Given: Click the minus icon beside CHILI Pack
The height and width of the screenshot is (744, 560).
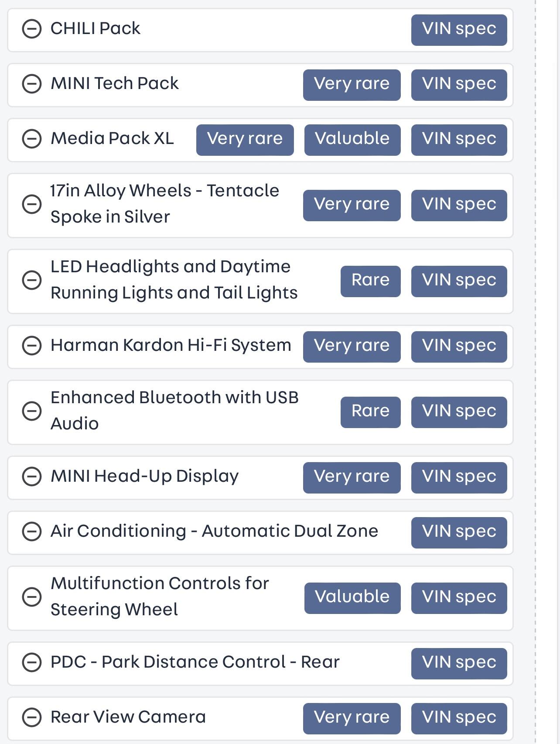Looking at the screenshot, I should pos(32,30).
